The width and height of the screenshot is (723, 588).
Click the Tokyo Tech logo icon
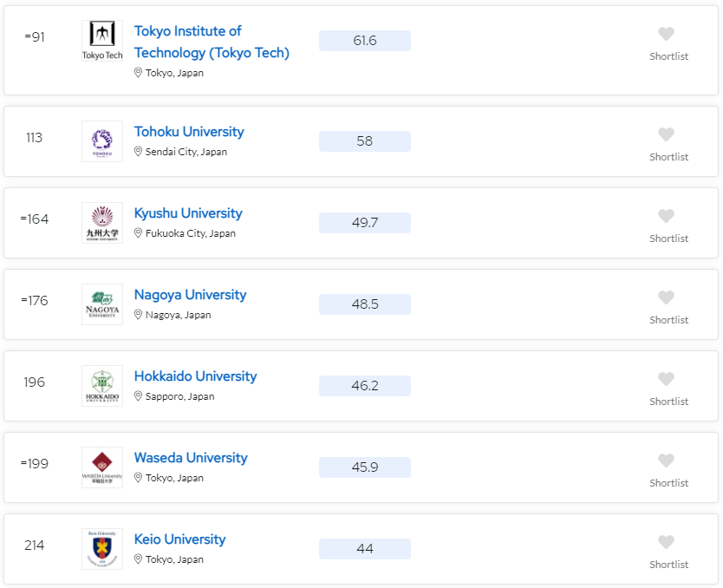[x=102, y=41]
